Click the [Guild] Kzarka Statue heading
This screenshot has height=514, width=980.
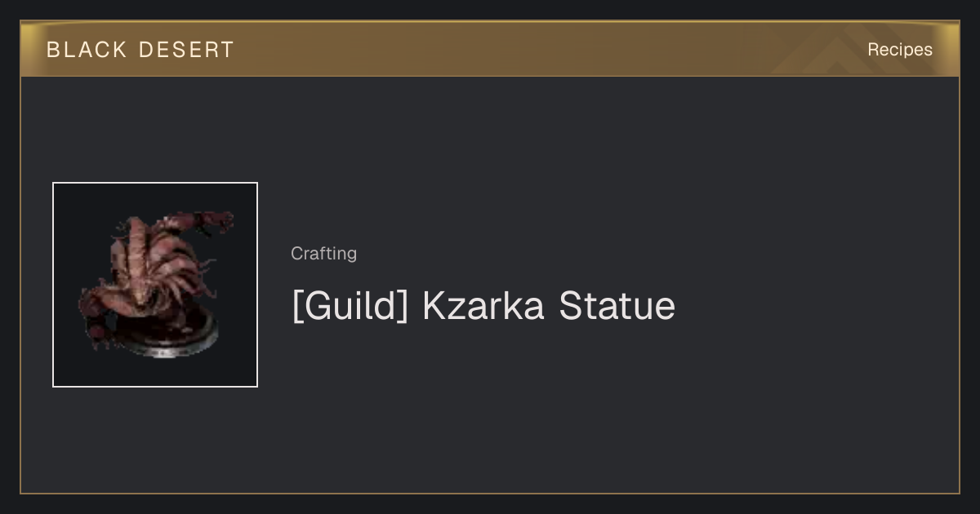coord(483,306)
